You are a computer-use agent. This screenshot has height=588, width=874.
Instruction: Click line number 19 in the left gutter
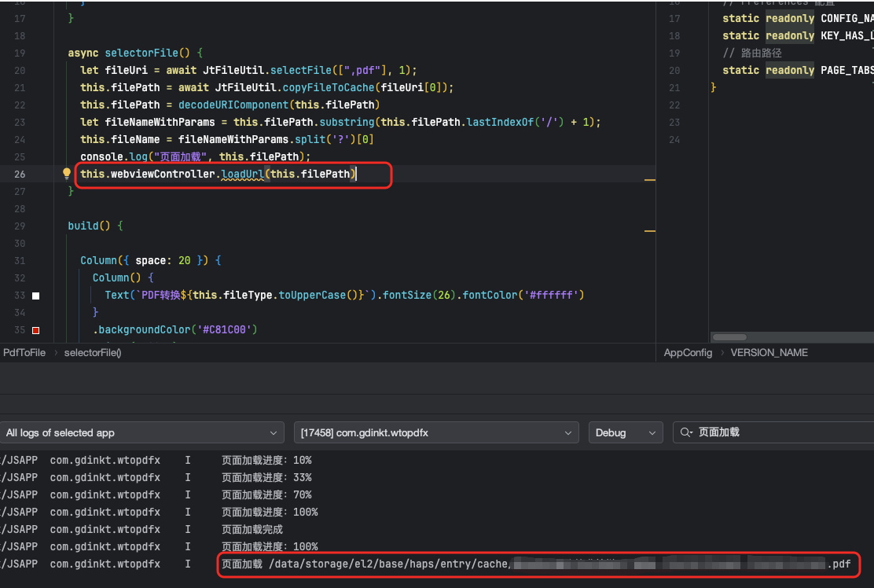point(20,53)
